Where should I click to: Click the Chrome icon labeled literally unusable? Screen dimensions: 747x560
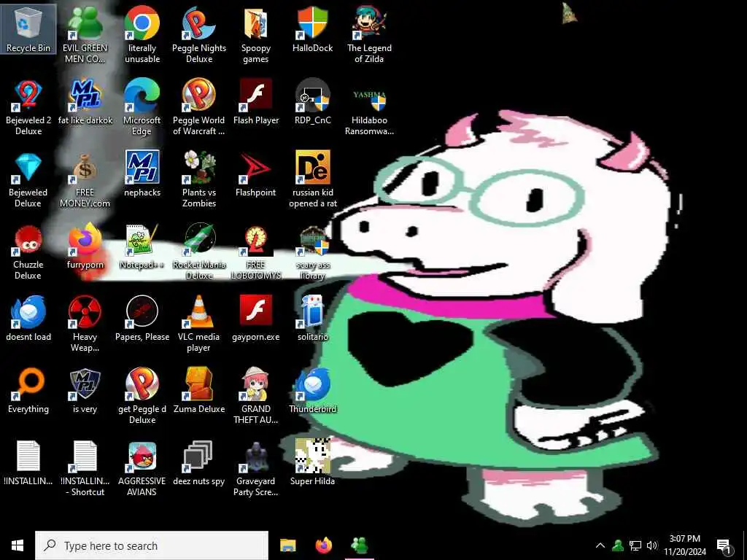142,34
